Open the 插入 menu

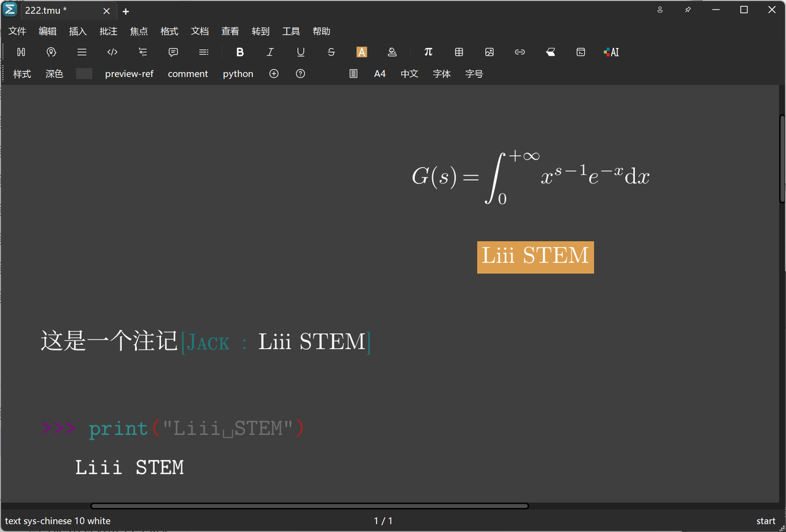pos(78,31)
